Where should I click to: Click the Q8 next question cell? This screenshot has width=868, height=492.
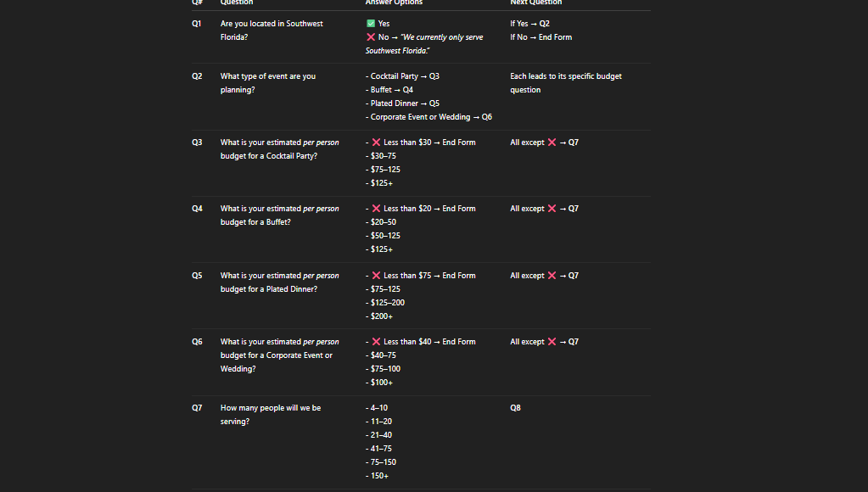pyautogui.click(x=515, y=408)
